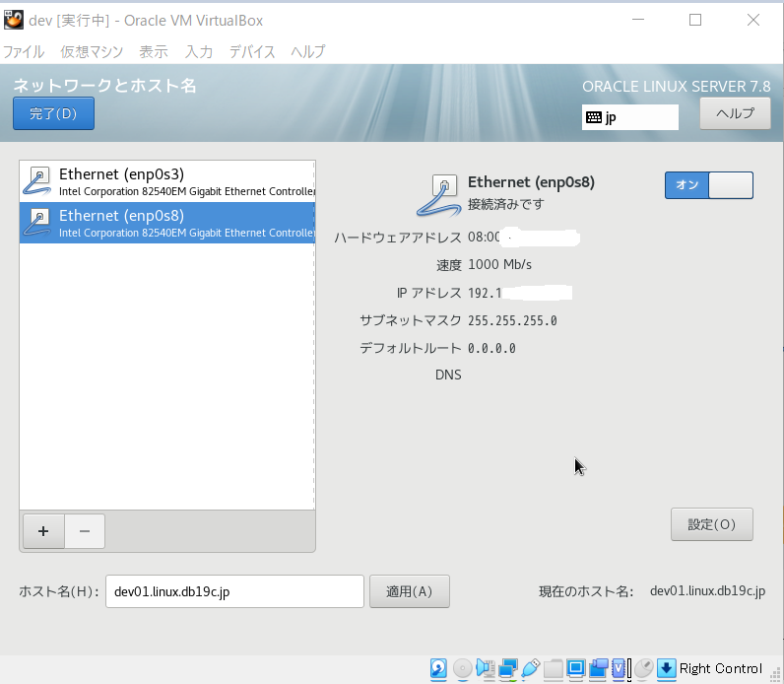Click the large Ethernet enp0s8 cable icon
The image size is (784, 684).
click(437, 196)
